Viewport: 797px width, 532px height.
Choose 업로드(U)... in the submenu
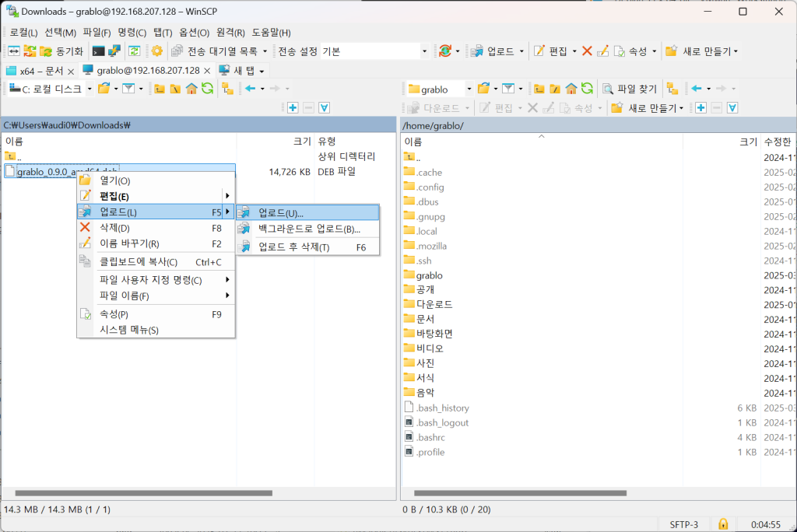308,213
